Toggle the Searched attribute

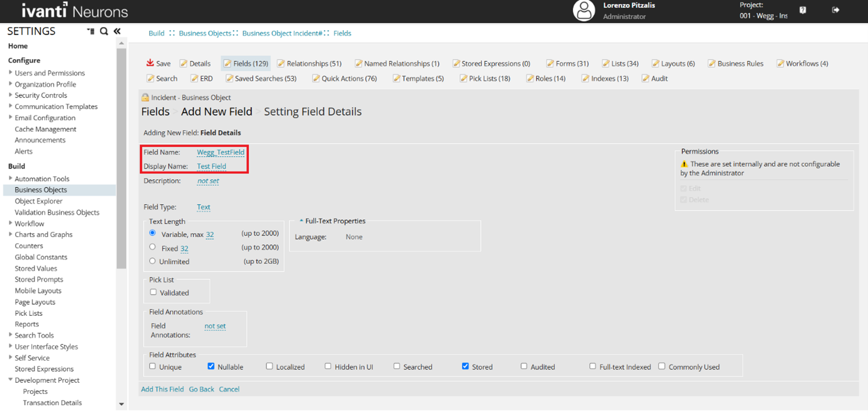pos(397,366)
